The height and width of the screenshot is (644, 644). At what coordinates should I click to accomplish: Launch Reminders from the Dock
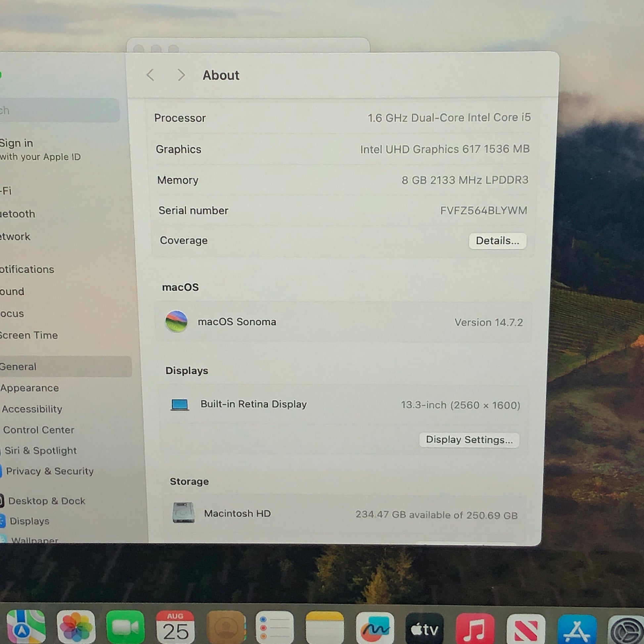275,628
